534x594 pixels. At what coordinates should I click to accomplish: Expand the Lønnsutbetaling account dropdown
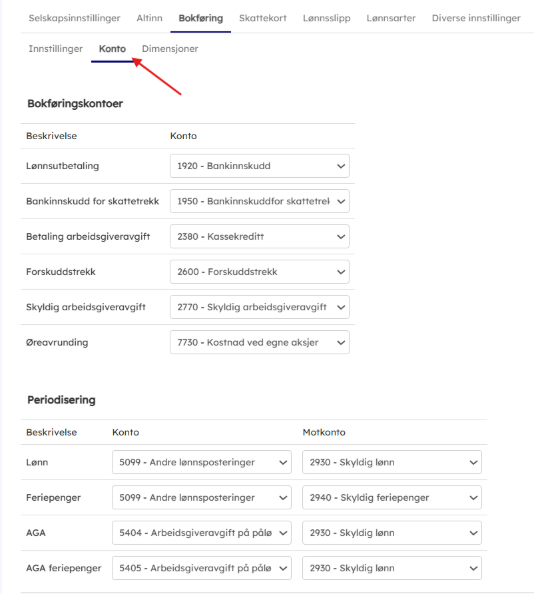click(260, 166)
